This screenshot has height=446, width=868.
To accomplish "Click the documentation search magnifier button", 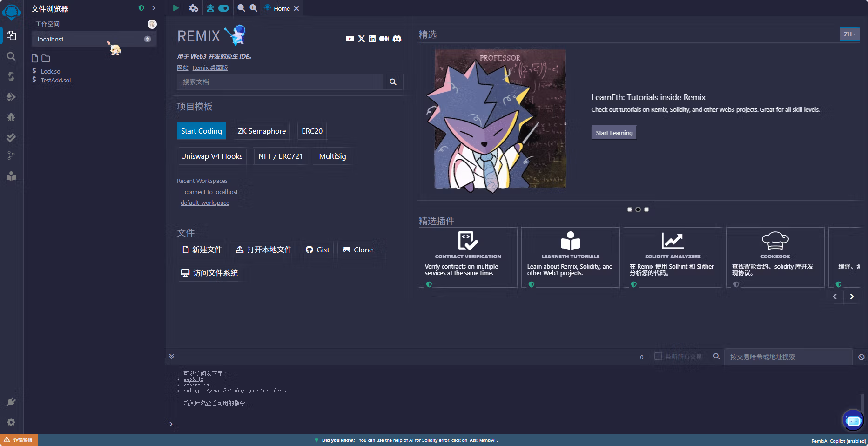I will click(x=393, y=82).
